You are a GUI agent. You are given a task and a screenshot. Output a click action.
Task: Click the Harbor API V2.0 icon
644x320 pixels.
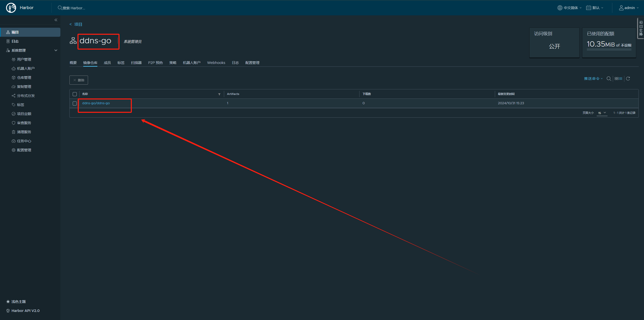pyautogui.click(x=8, y=311)
